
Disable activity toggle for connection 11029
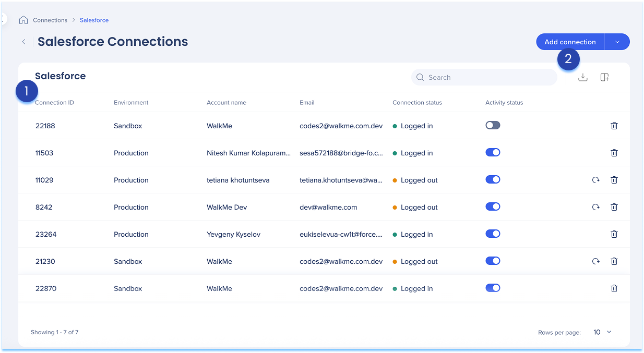tap(493, 179)
